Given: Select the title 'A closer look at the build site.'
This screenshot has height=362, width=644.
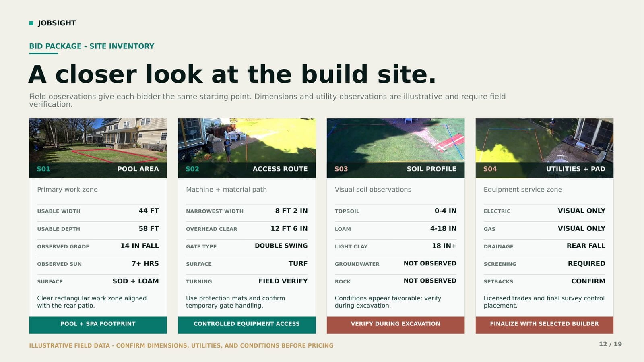Looking at the screenshot, I should [x=232, y=74].
